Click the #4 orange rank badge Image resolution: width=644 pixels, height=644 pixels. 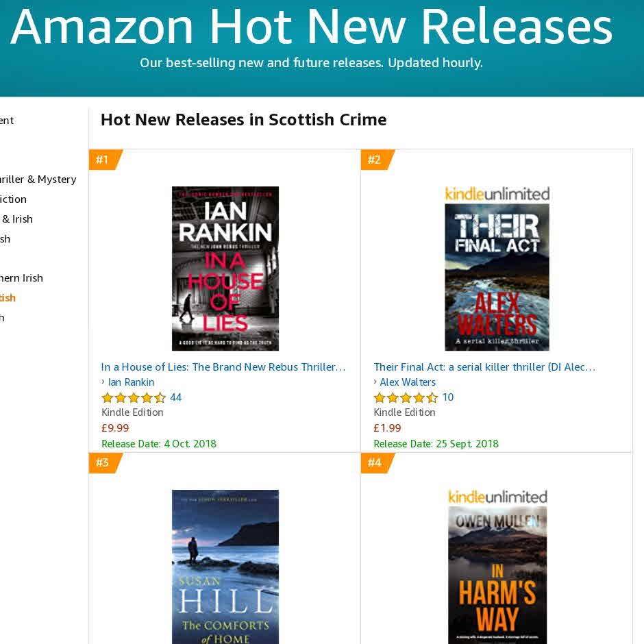[x=377, y=463]
